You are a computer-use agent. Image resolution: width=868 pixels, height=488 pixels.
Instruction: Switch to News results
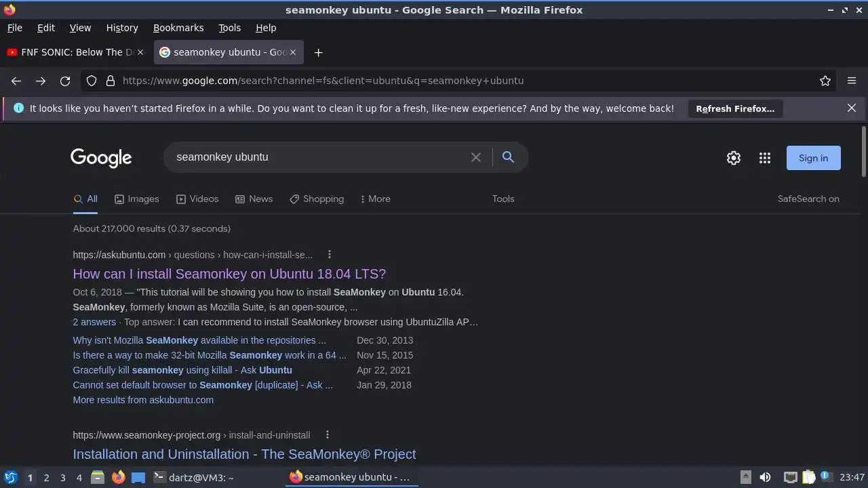[254, 199]
